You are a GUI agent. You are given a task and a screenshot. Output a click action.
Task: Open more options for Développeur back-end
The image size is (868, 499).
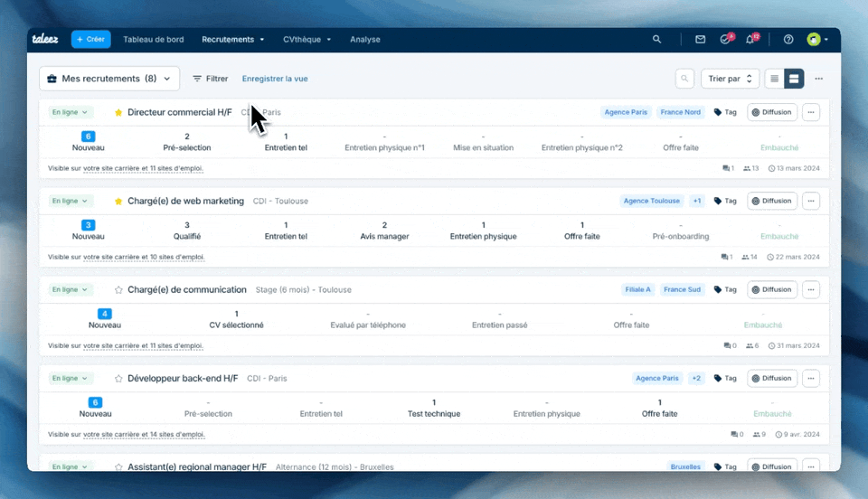point(811,379)
